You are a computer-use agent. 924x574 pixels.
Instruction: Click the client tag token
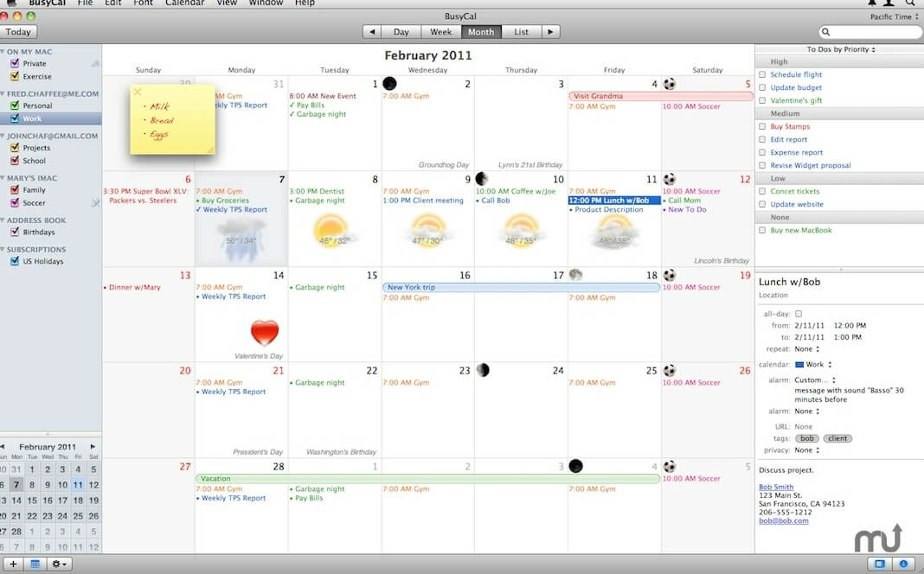837,438
